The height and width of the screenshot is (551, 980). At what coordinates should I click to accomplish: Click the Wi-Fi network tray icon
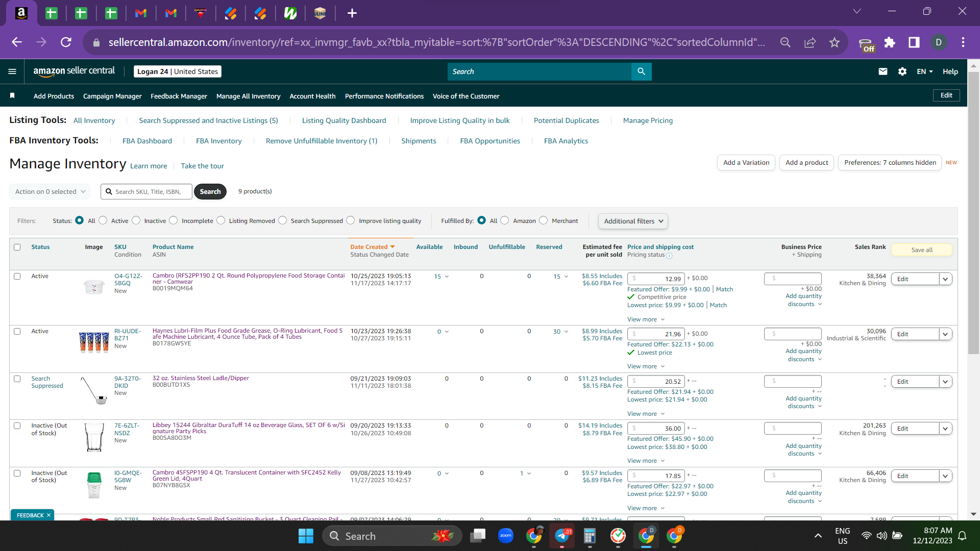(866, 536)
